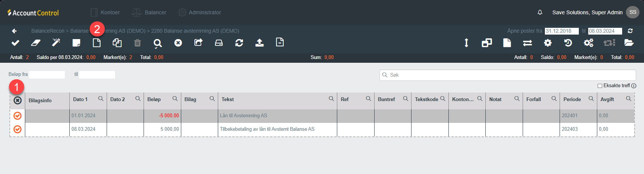
Task: Click the checkmark icon in the toolbar
Action: (15, 43)
